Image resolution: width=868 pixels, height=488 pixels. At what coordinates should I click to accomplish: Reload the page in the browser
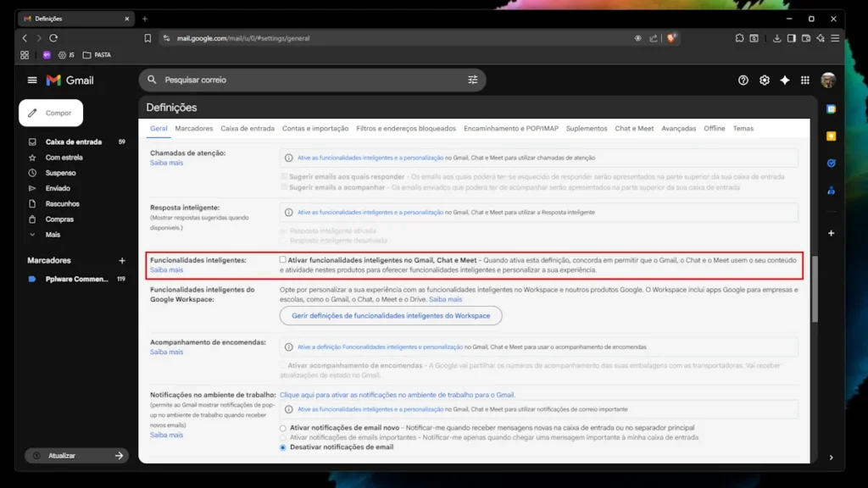click(53, 38)
